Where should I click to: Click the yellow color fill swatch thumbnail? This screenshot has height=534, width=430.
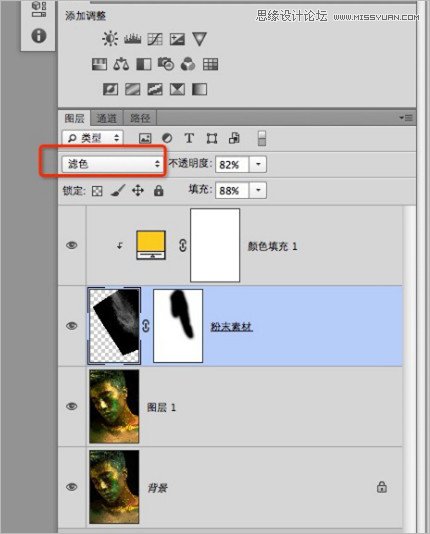[151, 245]
